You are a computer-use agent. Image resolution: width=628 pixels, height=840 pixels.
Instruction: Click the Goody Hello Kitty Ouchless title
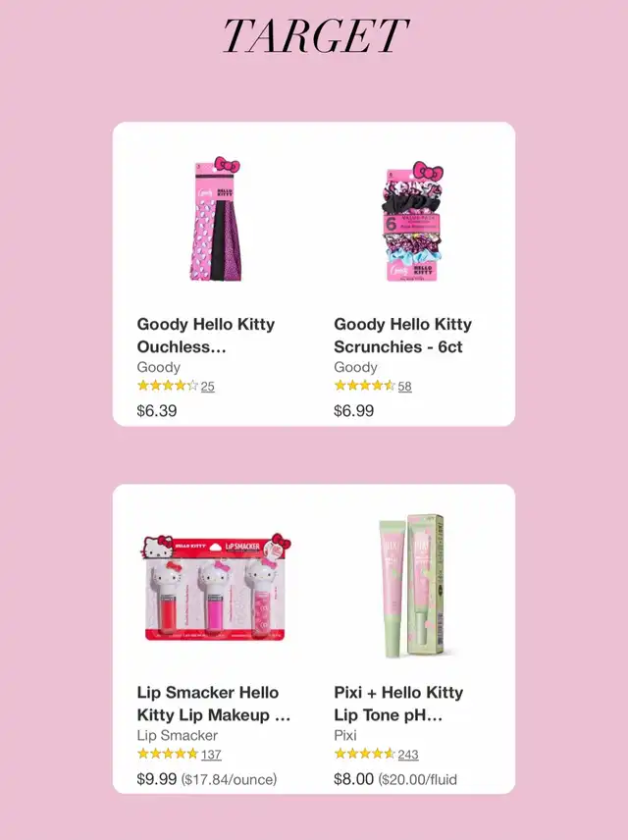click(206, 336)
